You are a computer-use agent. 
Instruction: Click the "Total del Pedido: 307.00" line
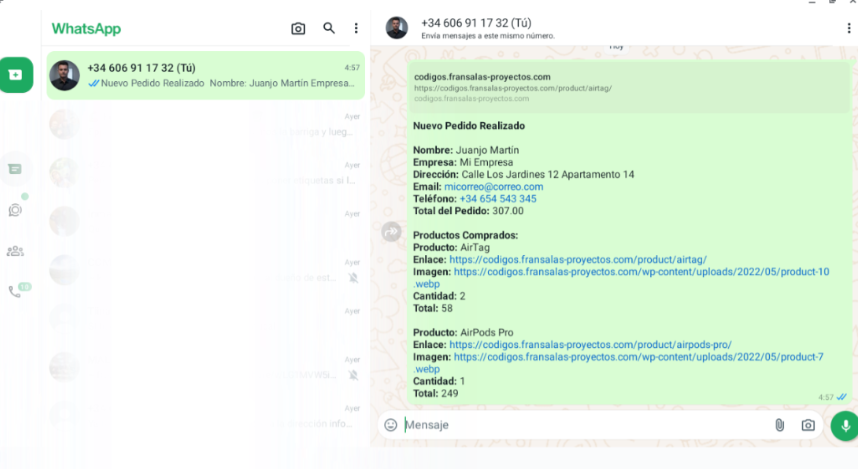tap(468, 211)
